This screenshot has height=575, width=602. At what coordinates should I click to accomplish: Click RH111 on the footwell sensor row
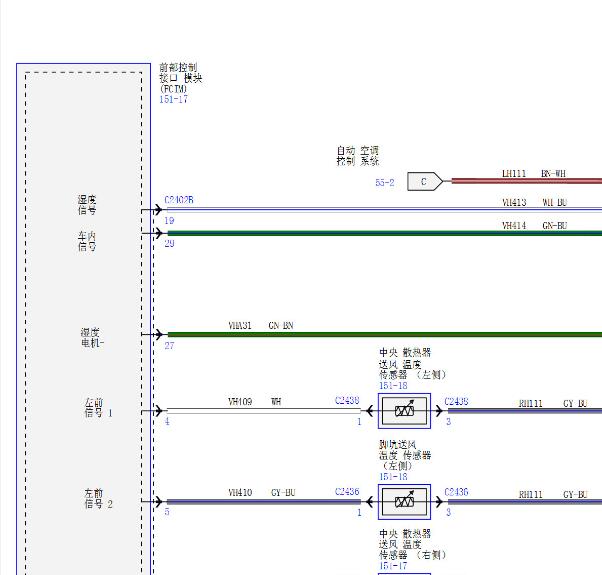click(531, 494)
